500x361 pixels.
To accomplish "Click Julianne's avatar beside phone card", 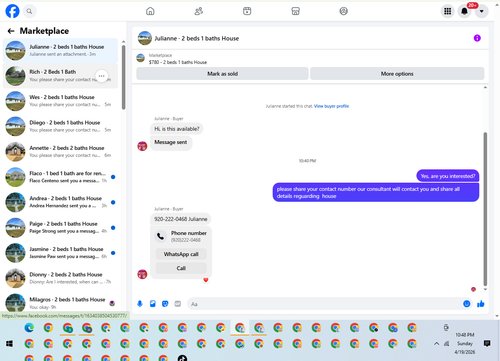I will 142,274.
